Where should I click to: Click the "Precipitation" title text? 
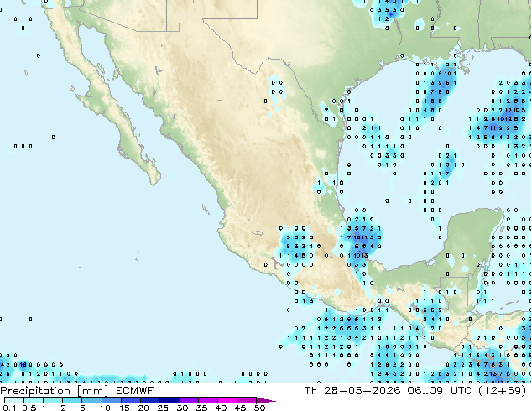point(35,391)
